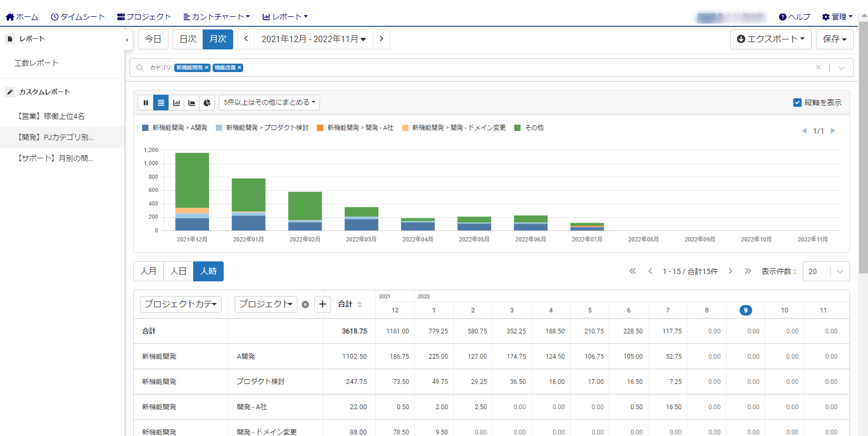Sort by 合計 column header
Viewport: 868px width, 436px height.
[x=350, y=304]
